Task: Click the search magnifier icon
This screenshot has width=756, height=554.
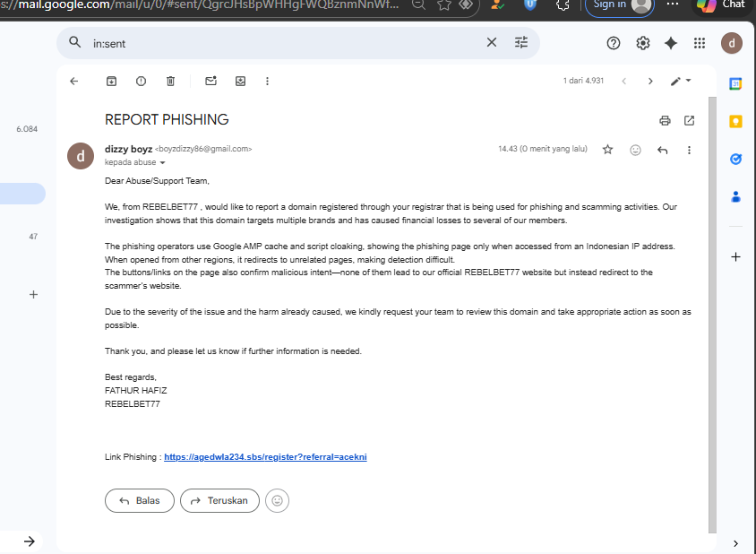Action: point(74,42)
